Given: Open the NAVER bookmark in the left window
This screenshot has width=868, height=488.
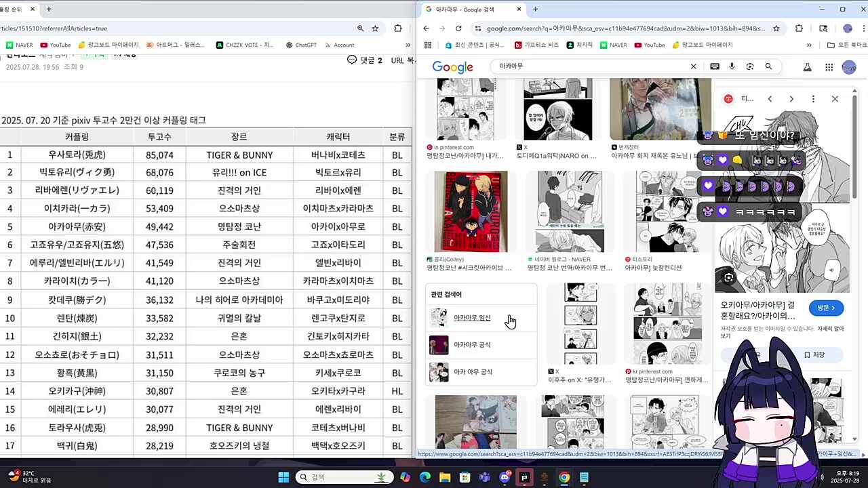Looking at the screenshot, I should pos(19,45).
